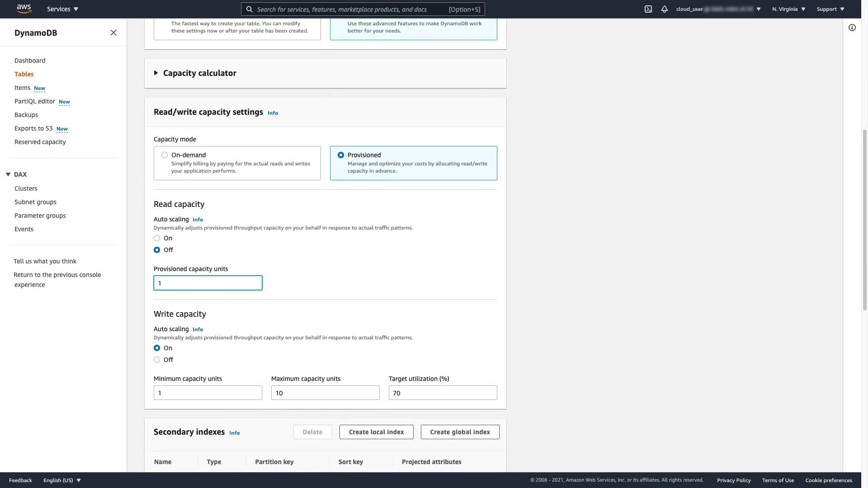
Task: Click Create global index button
Action: pos(460,432)
